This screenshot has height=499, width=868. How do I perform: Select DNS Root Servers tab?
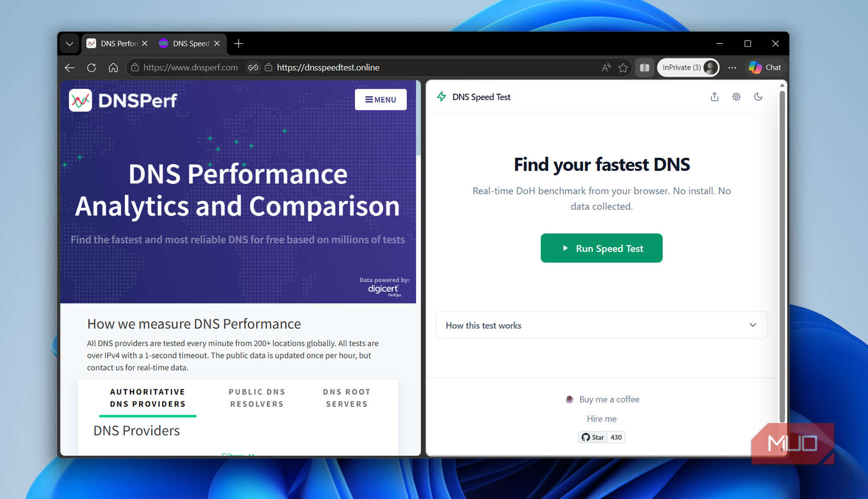[347, 398]
